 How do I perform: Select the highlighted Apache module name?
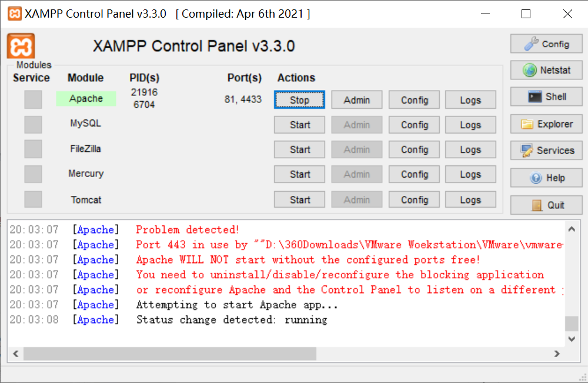coord(86,99)
